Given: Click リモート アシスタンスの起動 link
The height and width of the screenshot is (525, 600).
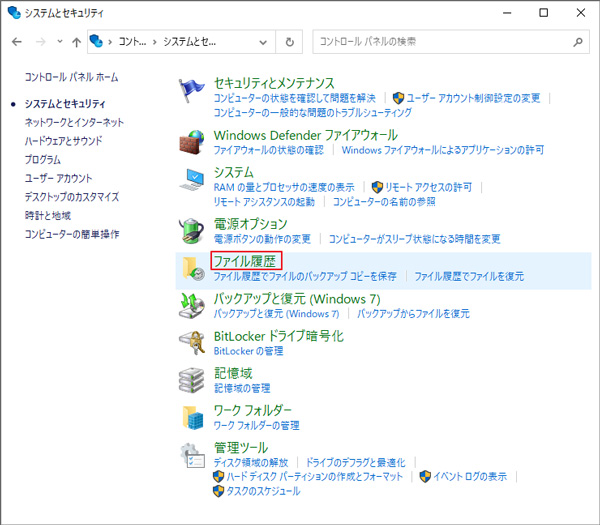Looking at the screenshot, I should (x=264, y=202).
